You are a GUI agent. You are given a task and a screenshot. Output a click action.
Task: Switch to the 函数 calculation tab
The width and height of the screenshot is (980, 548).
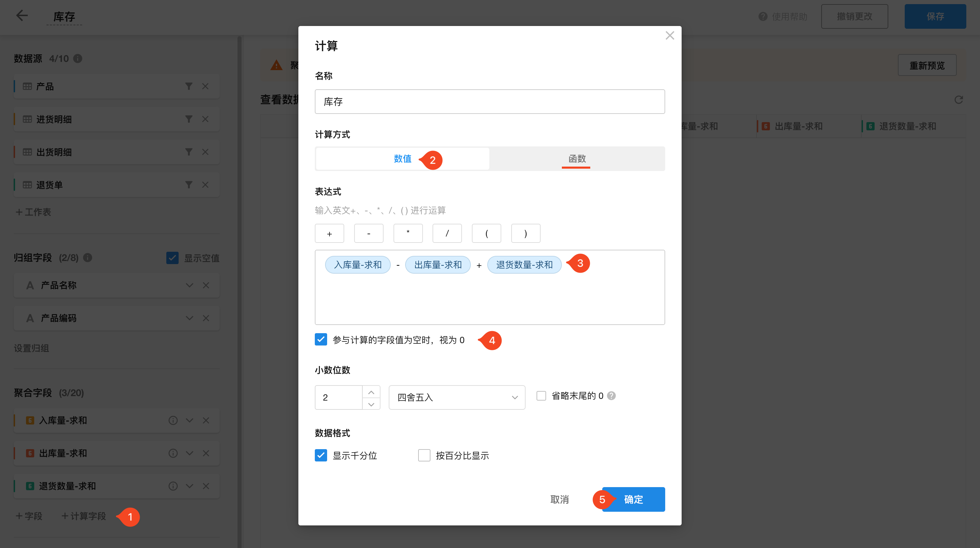(577, 159)
